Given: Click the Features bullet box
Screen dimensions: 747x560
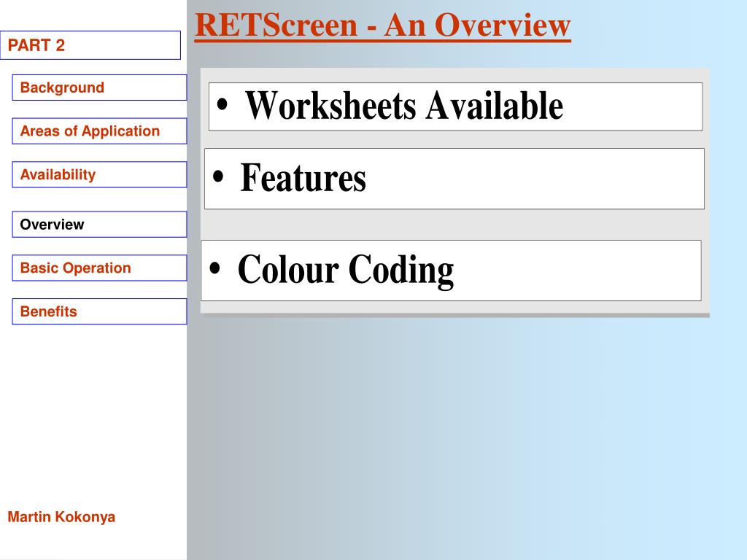Looking at the screenshot, I should pyautogui.click(x=454, y=179).
